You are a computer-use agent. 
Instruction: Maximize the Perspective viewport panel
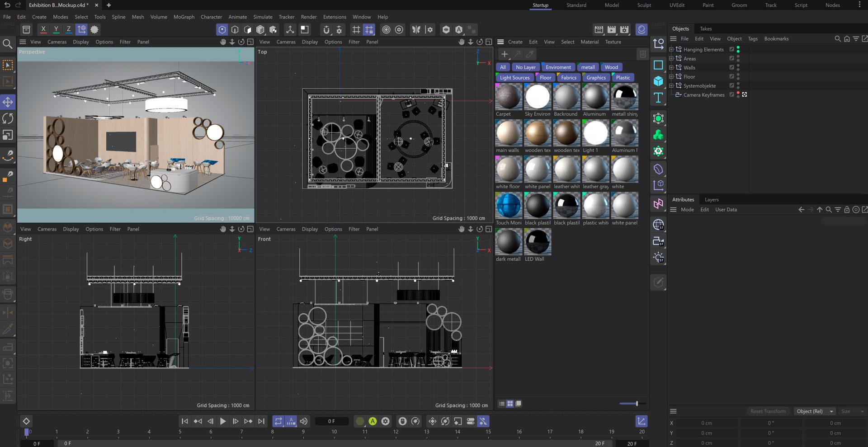pos(250,42)
